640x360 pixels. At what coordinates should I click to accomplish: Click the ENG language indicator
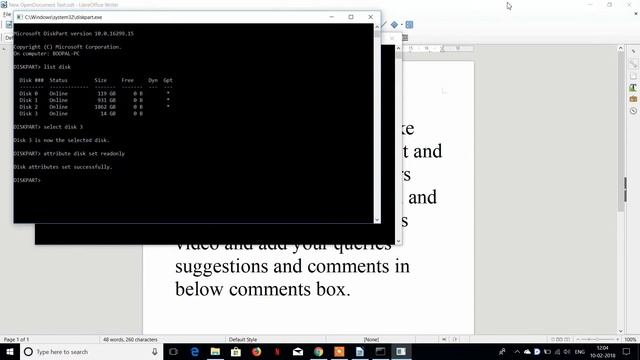pyautogui.click(x=580, y=351)
